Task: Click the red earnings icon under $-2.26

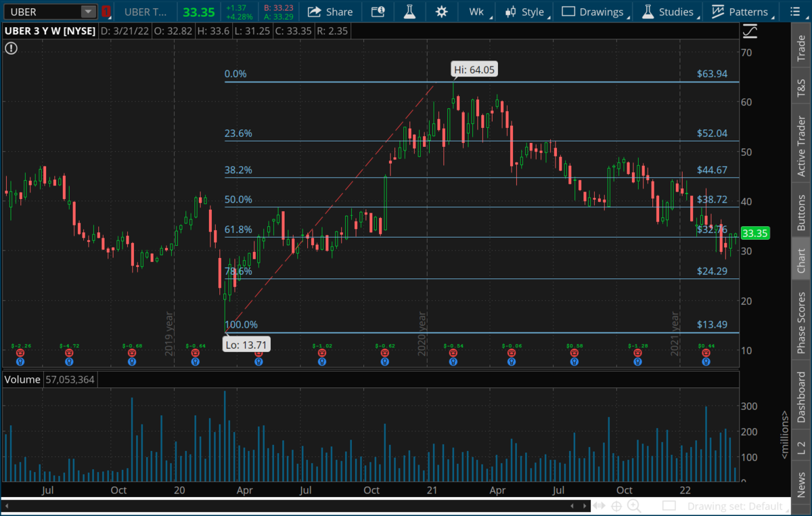Action: [x=20, y=353]
